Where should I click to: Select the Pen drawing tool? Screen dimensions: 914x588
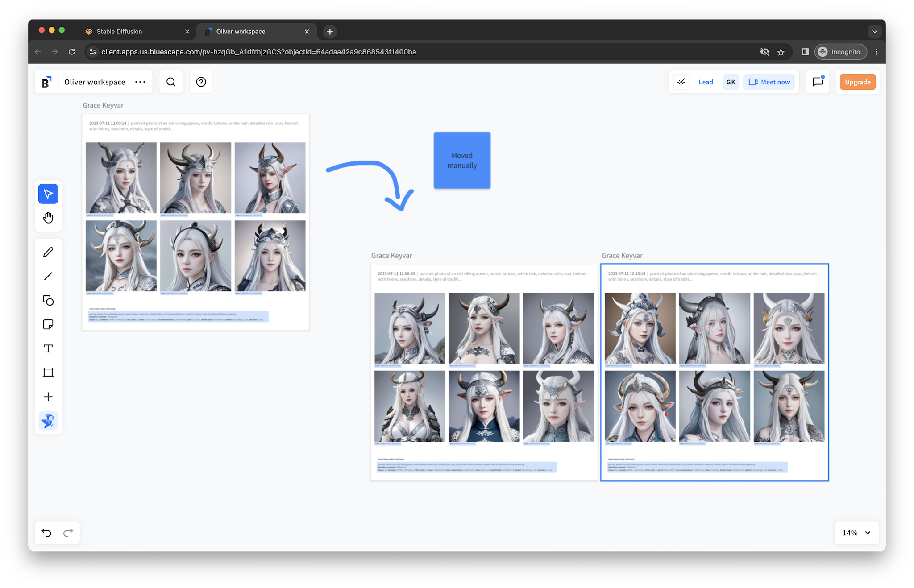coord(48,252)
